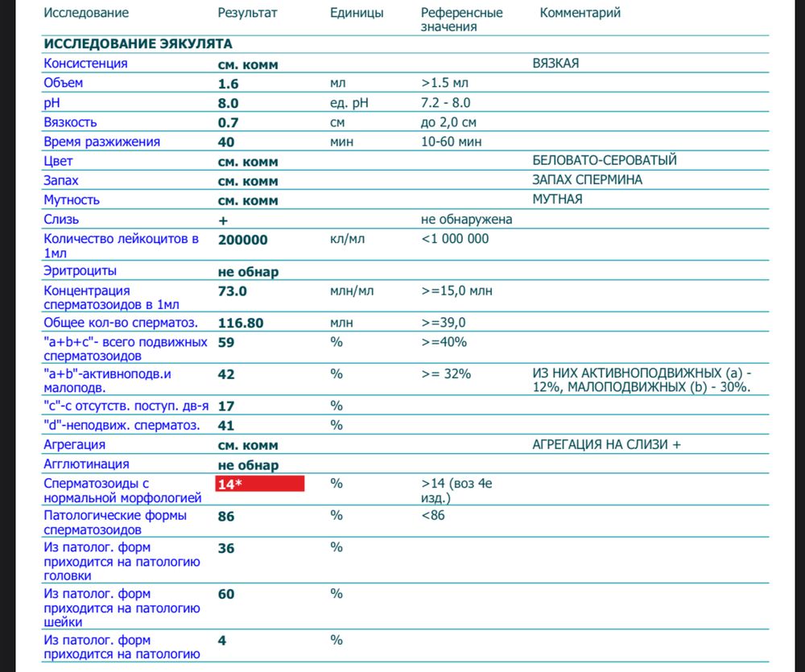This screenshot has width=805, height=672.
Task: Select the "Вязкость" parameter name
Action: 70,122
